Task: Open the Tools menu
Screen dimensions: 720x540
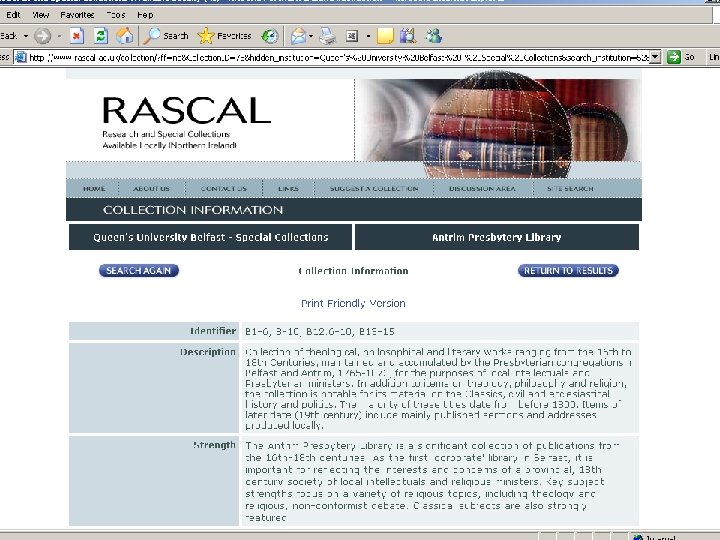Action: (116, 15)
